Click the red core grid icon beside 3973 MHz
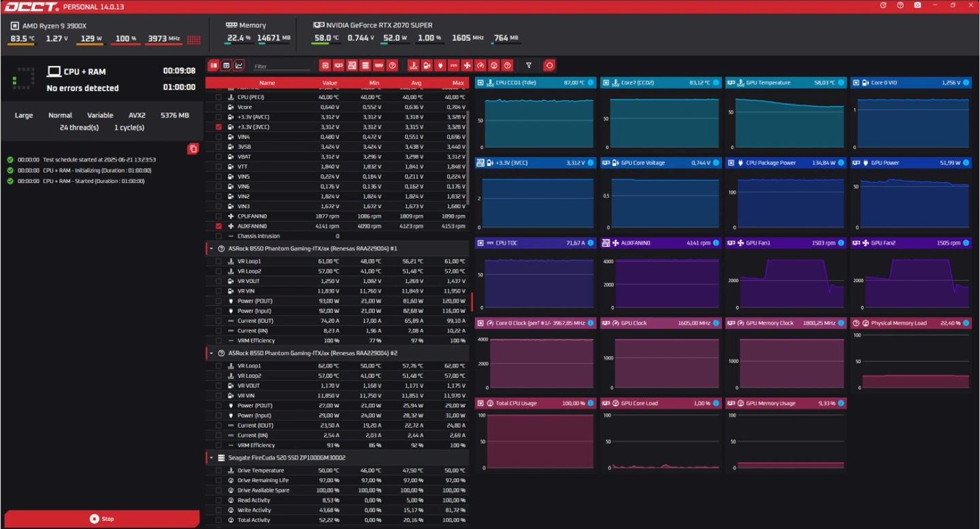This screenshot has width=980, height=529. pyautogui.click(x=193, y=39)
